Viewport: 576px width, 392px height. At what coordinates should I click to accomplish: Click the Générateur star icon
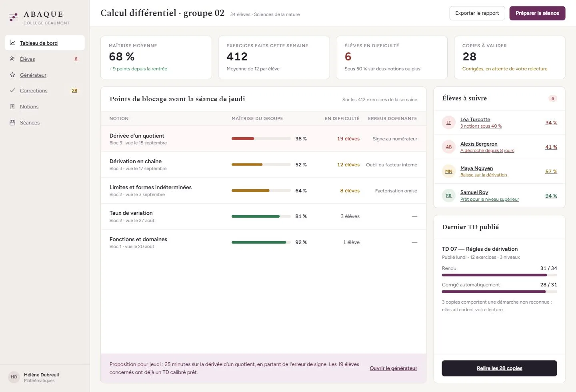(12, 75)
